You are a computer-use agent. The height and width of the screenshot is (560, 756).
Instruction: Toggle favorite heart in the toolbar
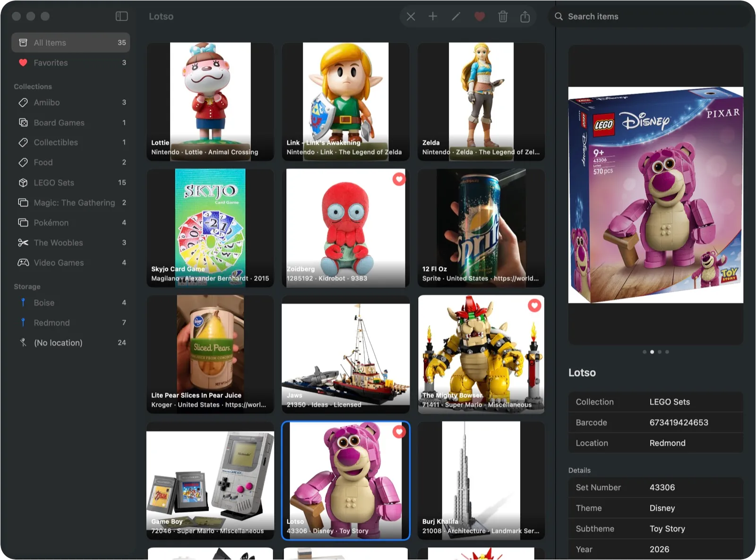click(480, 17)
